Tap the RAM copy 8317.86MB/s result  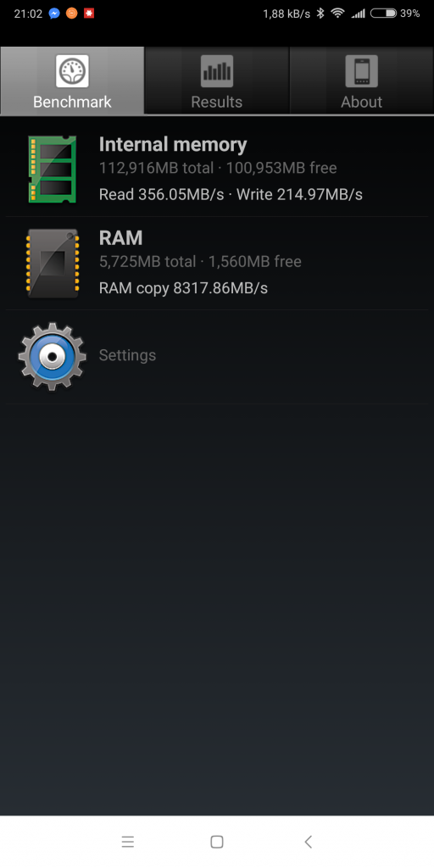click(183, 288)
